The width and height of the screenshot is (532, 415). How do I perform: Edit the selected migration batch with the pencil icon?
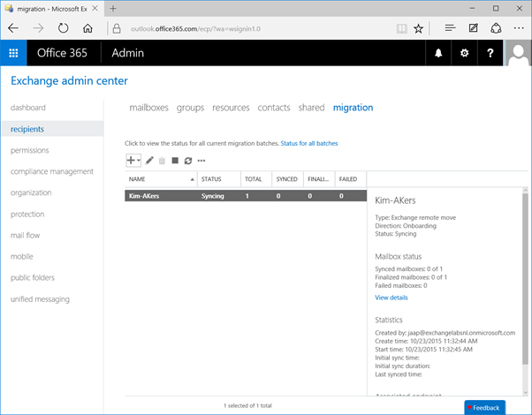pyautogui.click(x=149, y=161)
